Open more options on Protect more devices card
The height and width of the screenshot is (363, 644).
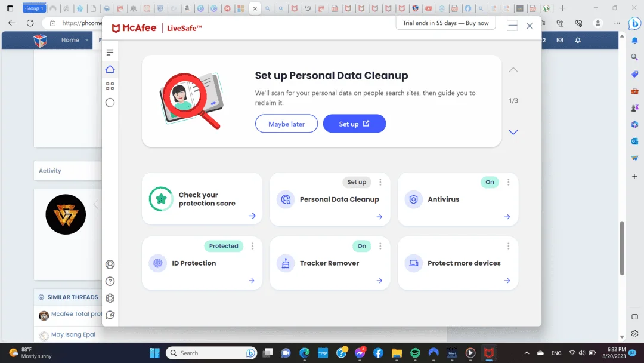point(508,246)
